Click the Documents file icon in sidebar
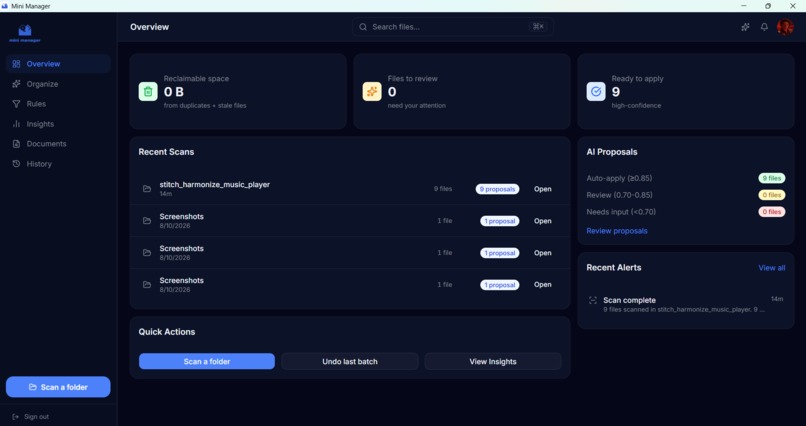This screenshot has width=806, height=426. coord(16,144)
